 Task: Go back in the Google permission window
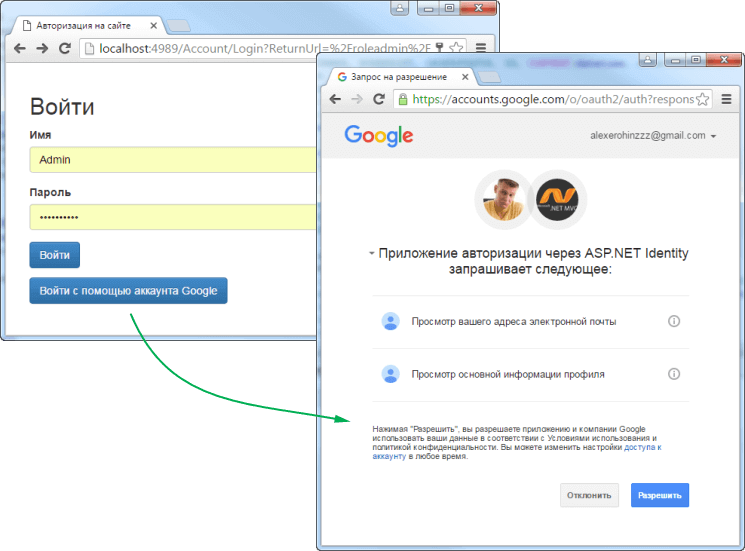(335, 99)
